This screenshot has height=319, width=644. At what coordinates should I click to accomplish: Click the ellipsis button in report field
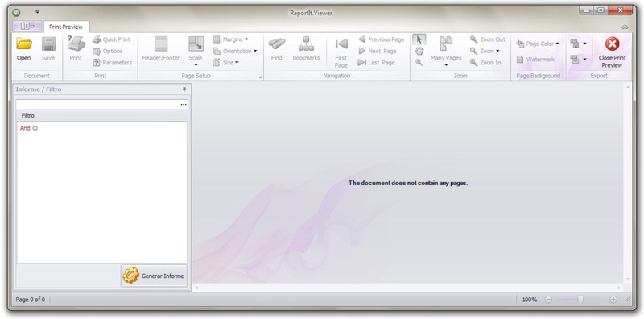click(x=184, y=105)
